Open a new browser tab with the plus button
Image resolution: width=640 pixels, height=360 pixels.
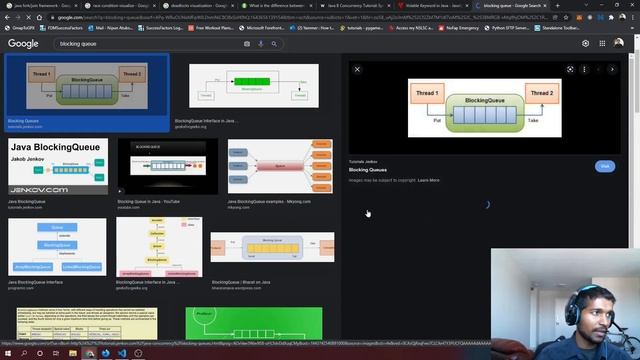[558, 6]
